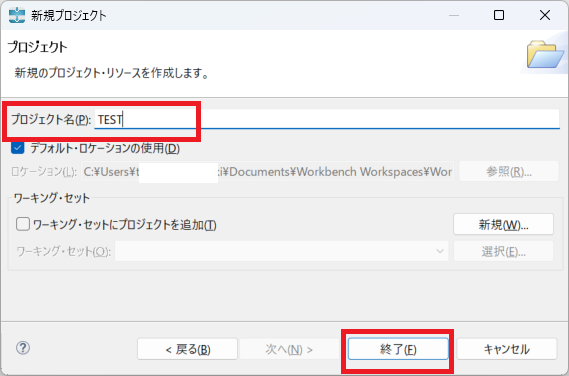Click the 参照(R)... browse button
Image resolution: width=569 pixels, height=376 pixels.
click(x=508, y=171)
